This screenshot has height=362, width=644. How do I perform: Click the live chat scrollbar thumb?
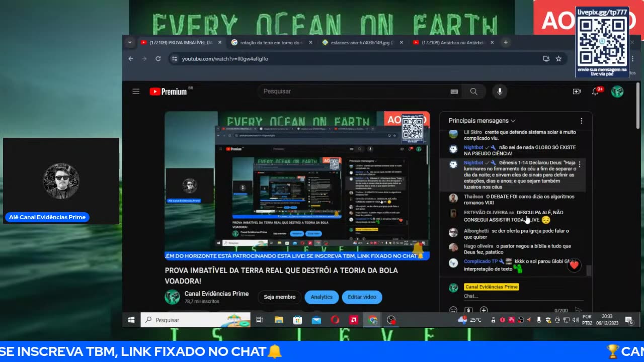tap(588, 270)
